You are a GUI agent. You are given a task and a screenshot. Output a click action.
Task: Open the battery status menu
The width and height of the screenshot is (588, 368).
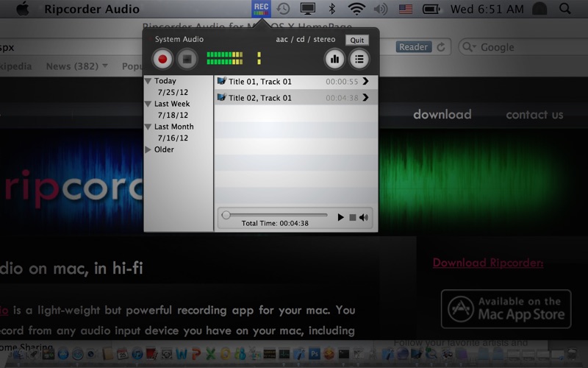click(x=431, y=9)
